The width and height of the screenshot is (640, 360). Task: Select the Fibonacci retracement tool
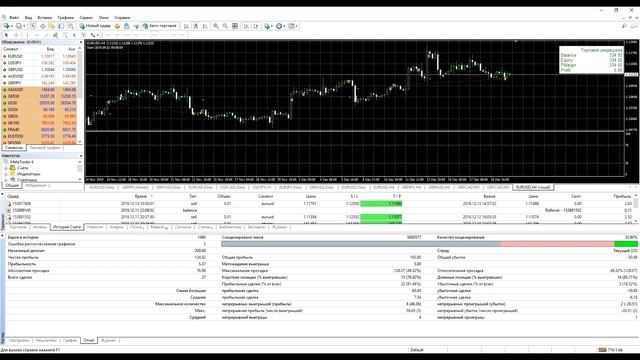[65, 36]
